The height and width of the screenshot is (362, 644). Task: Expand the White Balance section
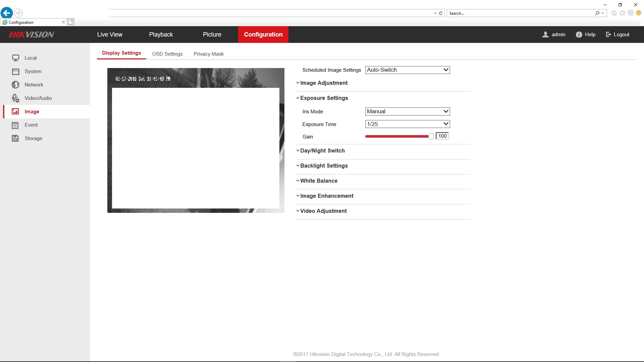pos(318,181)
